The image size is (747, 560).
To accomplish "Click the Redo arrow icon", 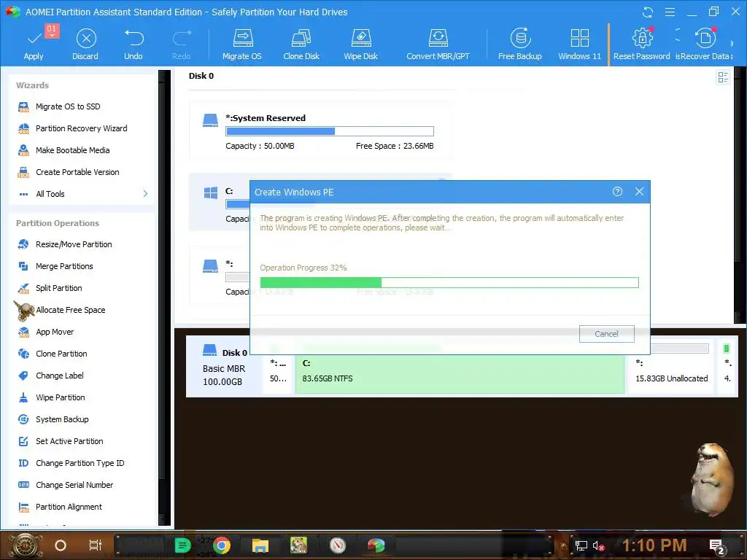I will point(182,38).
